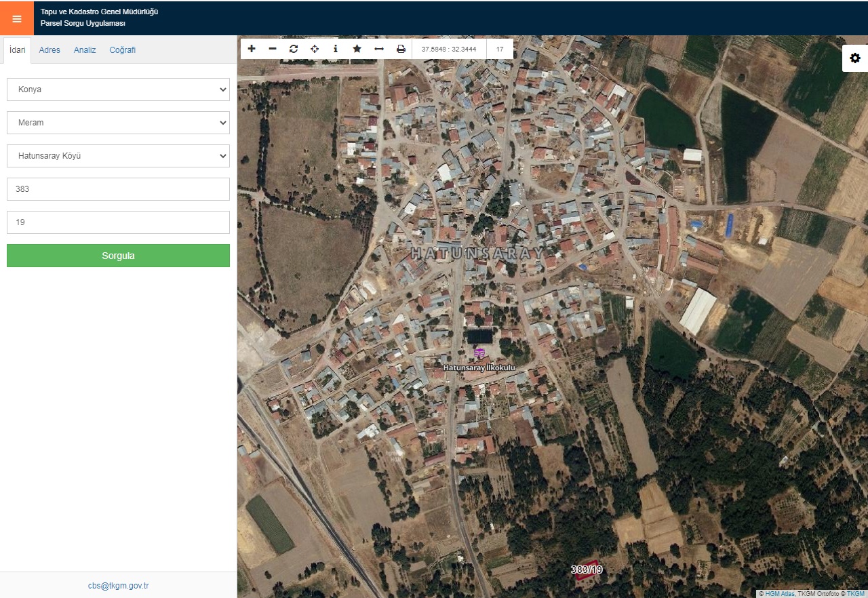Screen dimensions: 868x598
Task: Click the refresh map icon
Action: pos(294,49)
